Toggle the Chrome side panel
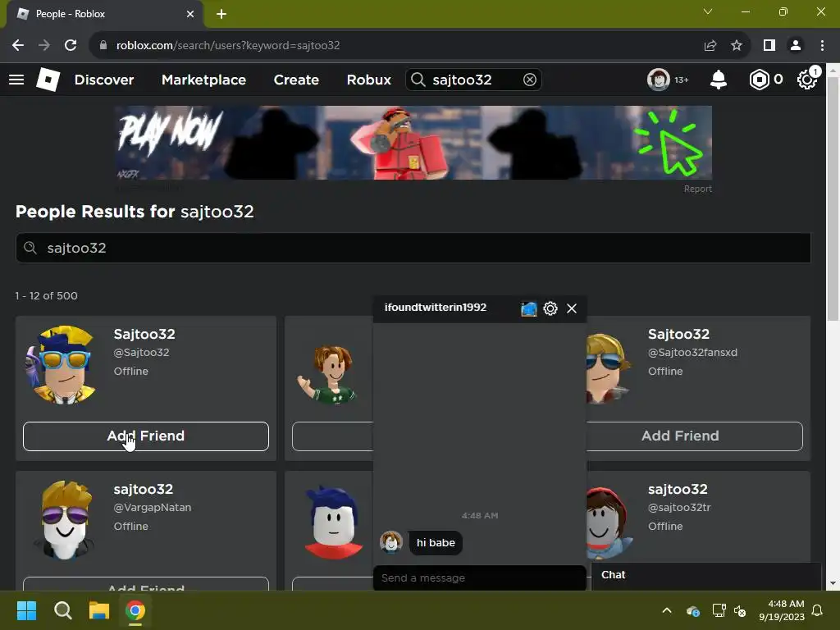 point(769,46)
